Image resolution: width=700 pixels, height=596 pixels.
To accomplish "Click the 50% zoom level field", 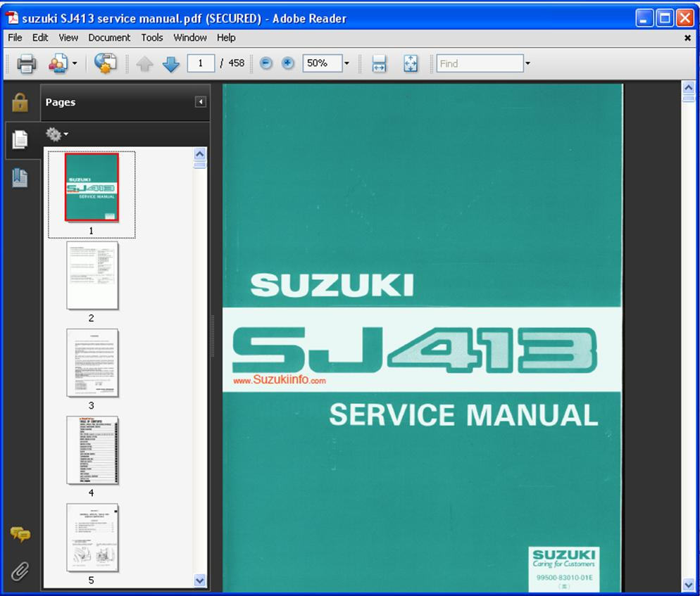I will tap(323, 63).
